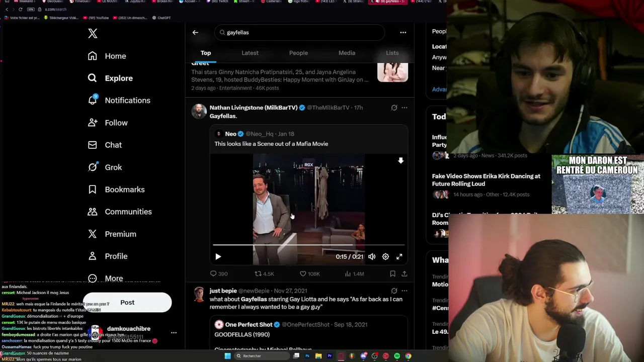The height and width of the screenshot is (362, 644).
Task: Bookmark Nathan Livingstone's post
Action: (392, 274)
